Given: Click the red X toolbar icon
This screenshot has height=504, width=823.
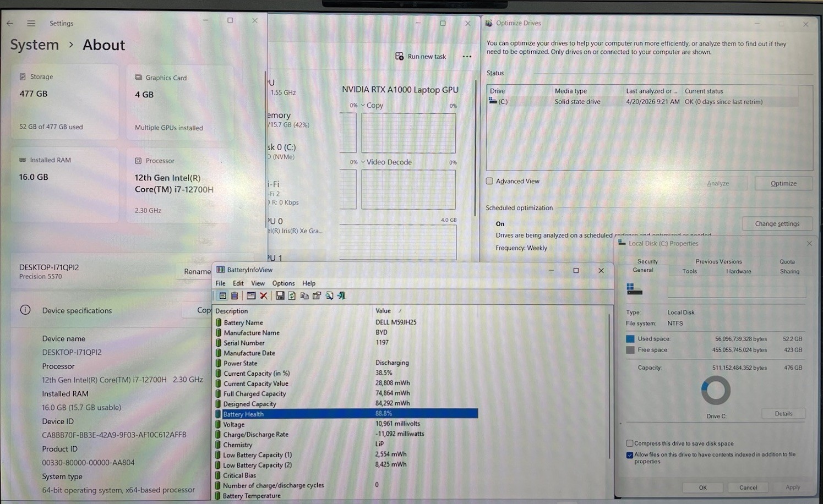Looking at the screenshot, I should 264,296.
